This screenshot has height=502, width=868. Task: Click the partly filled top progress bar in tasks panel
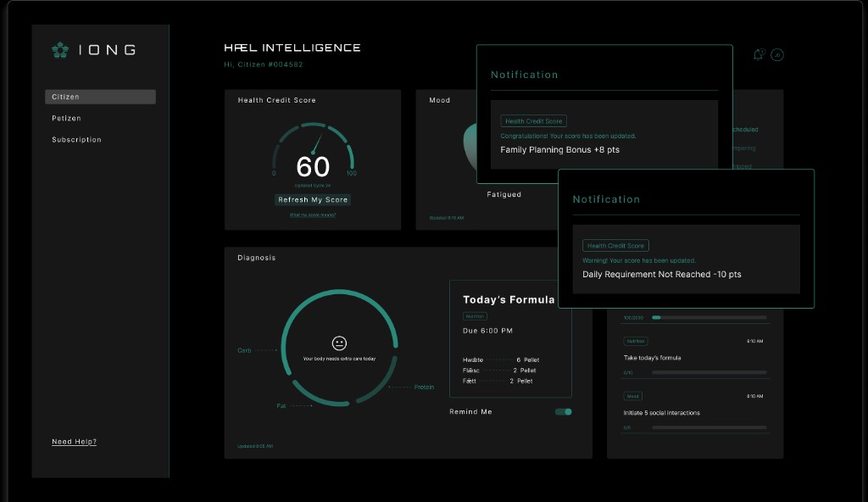click(x=709, y=318)
